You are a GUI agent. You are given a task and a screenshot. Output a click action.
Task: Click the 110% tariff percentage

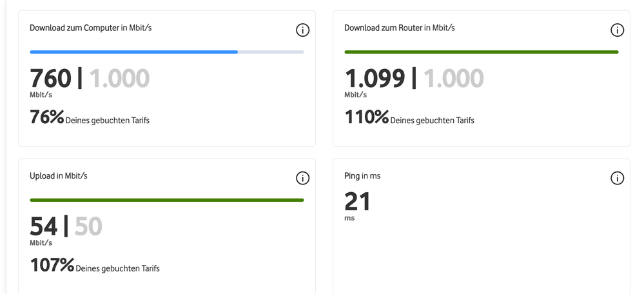tap(366, 117)
